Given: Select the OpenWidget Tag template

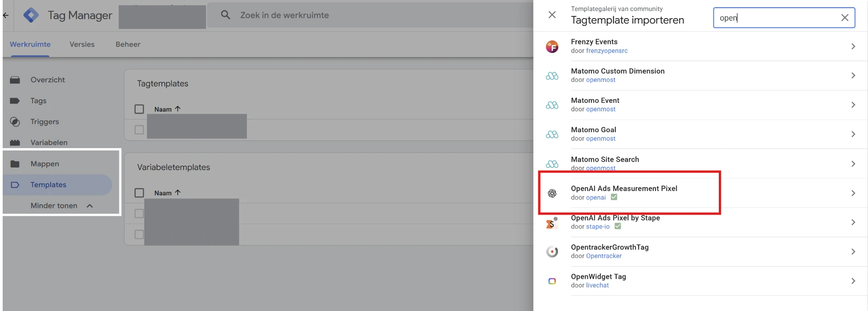Looking at the screenshot, I should point(701,281).
